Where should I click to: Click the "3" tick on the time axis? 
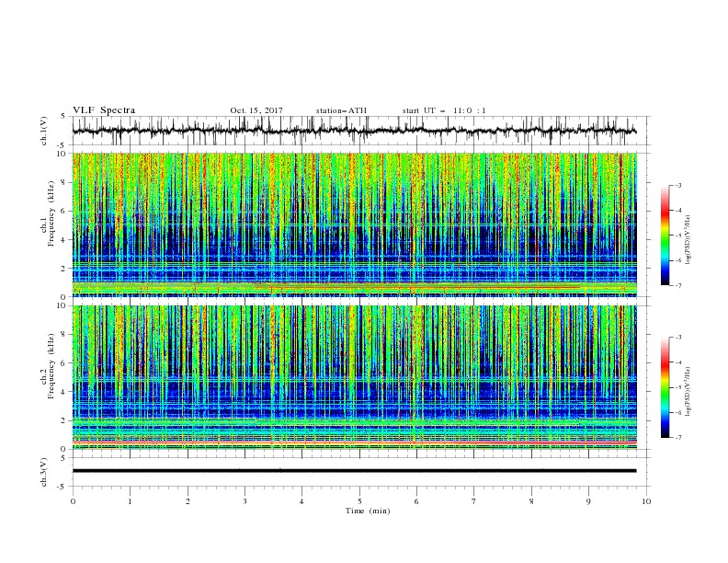coord(245,501)
